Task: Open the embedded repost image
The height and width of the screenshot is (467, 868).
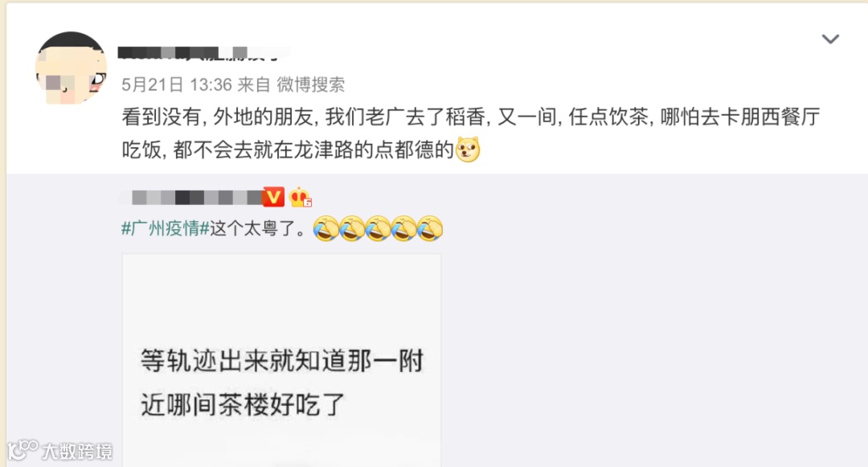Action: (x=281, y=360)
